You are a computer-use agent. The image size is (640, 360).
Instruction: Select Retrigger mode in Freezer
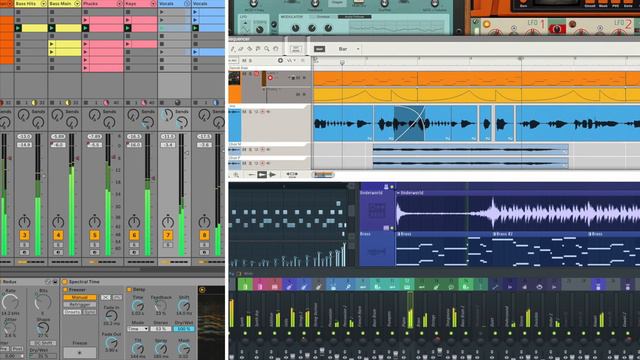pyautogui.click(x=80, y=304)
